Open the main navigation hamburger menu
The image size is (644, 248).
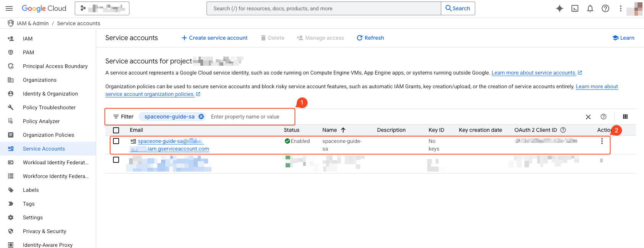9,8
